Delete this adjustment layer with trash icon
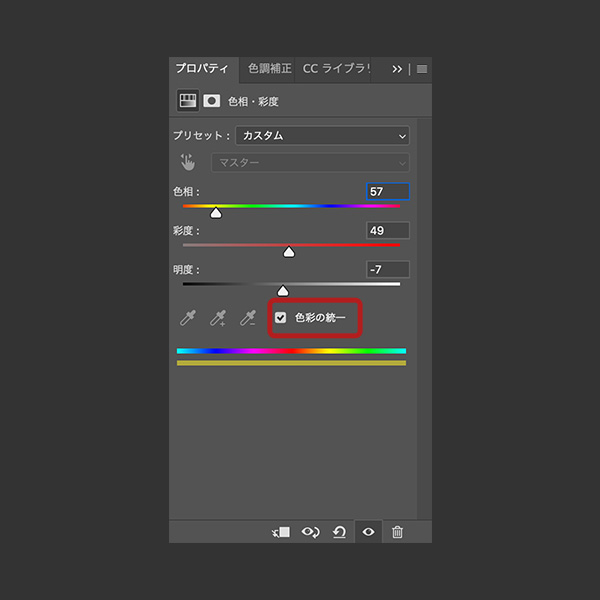The width and height of the screenshot is (600, 600). point(397,532)
